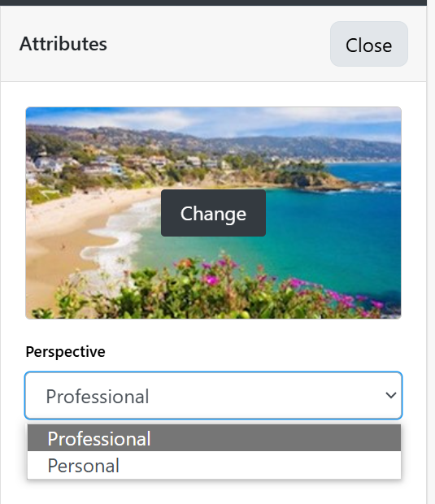Click the dark bar above Attributes panel

pyautogui.click(x=214, y=2)
